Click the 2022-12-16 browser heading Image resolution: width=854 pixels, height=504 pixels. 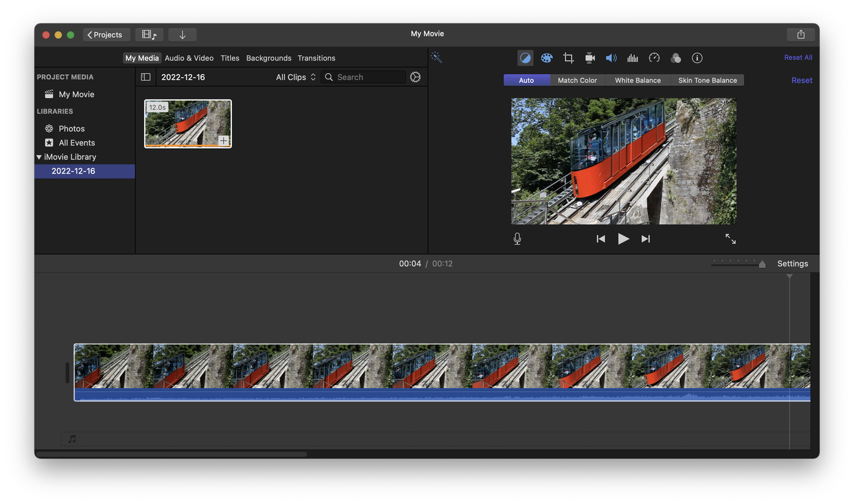pyautogui.click(x=183, y=77)
